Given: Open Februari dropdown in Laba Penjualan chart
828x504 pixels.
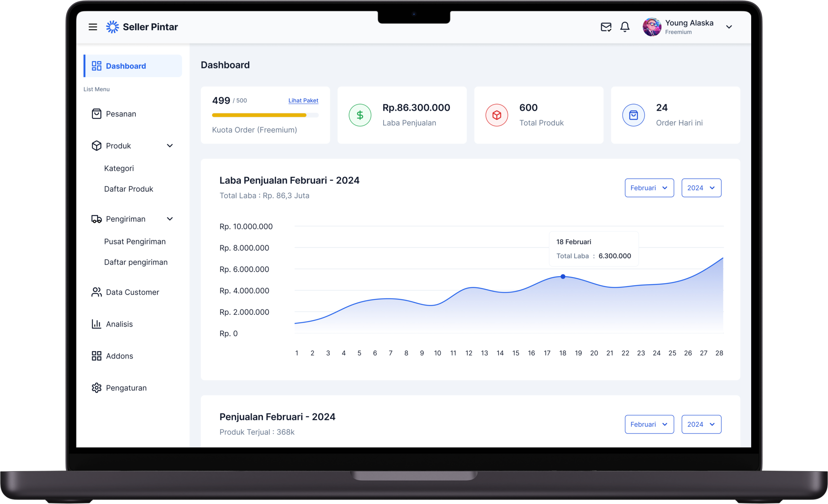Looking at the screenshot, I should 649,188.
